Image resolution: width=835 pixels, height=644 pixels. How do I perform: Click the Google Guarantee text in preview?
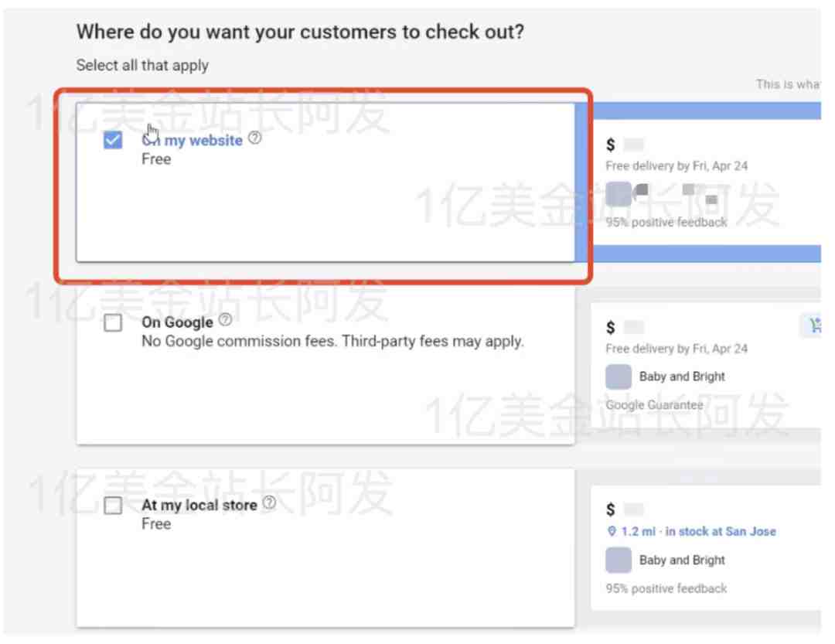tap(654, 405)
